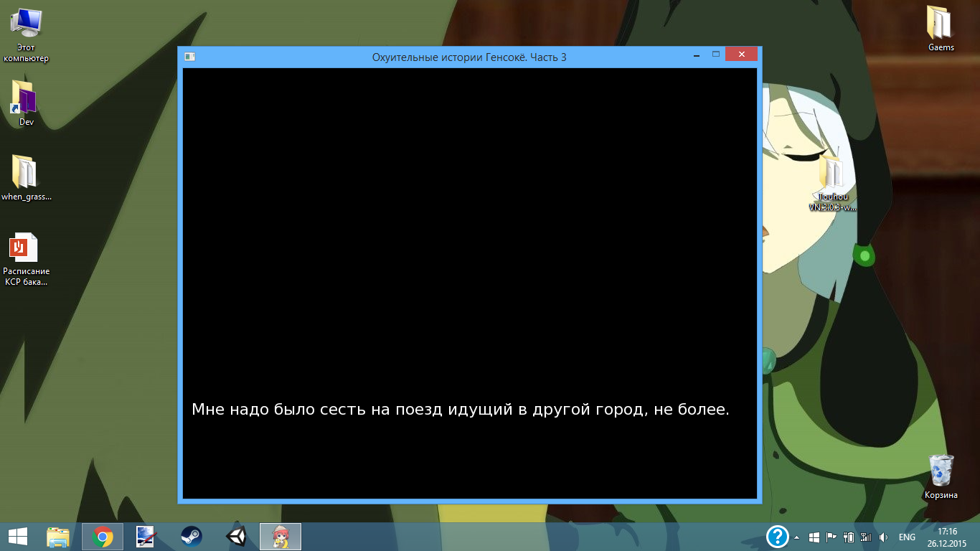
Task: Click the Windows logo tray icon
Action: pos(814,537)
